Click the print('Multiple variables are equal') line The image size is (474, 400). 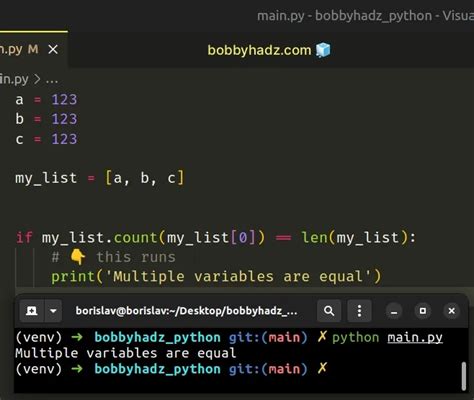(x=216, y=277)
